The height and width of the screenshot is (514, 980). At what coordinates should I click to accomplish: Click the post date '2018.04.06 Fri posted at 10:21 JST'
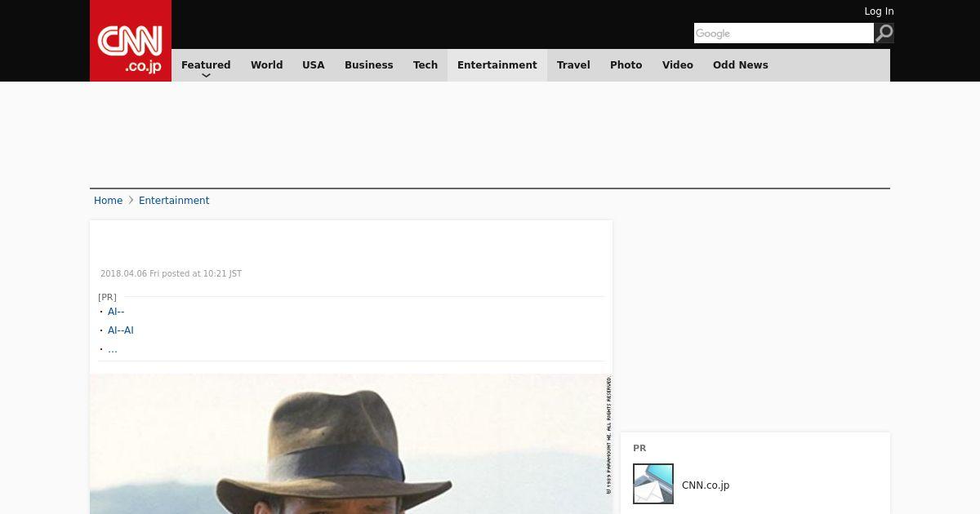tap(171, 274)
